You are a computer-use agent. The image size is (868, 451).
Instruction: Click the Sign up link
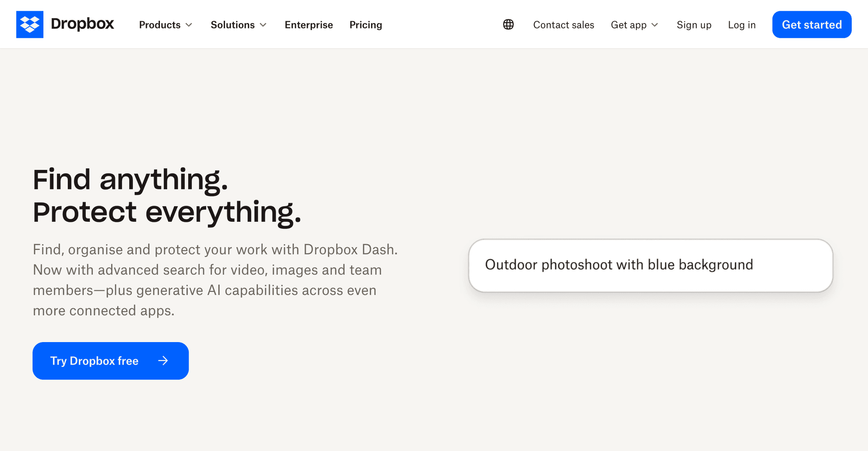click(x=694, y=25)
